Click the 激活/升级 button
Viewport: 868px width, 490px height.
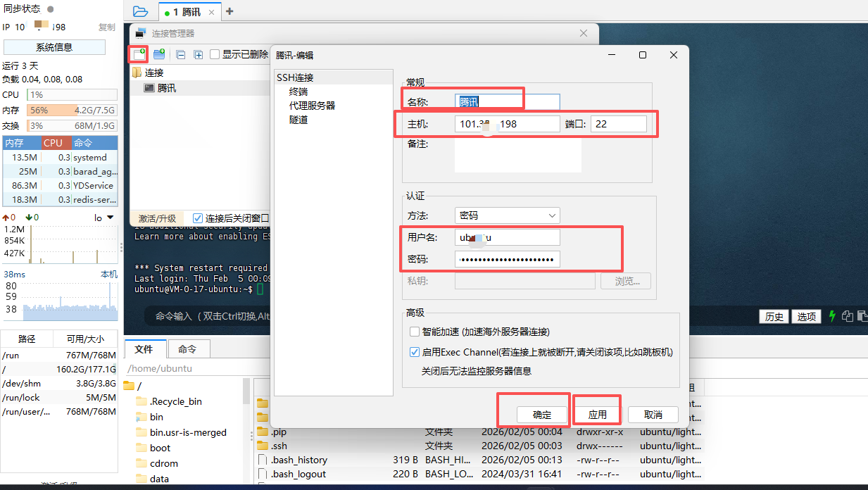pos(157,218)
